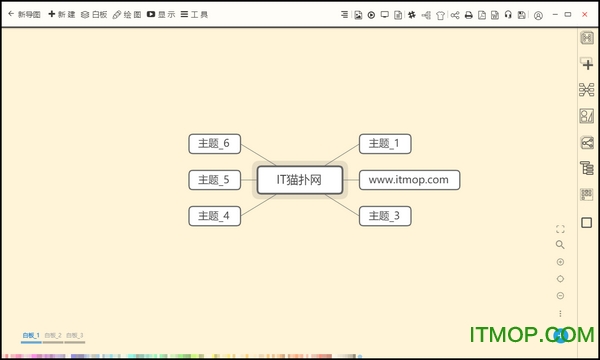Click the puzzle plugin icon in toolbar
600x360 pixels.
(412, 15)
